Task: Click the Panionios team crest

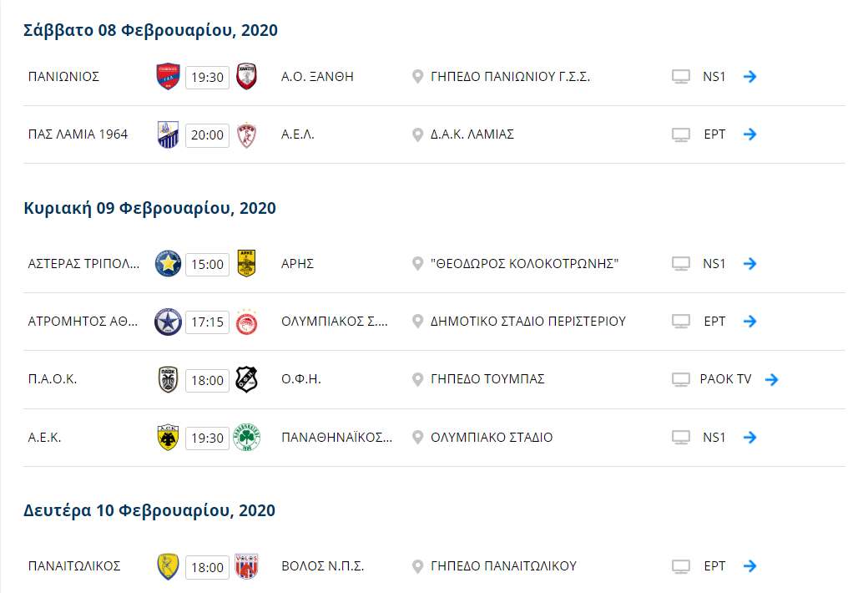Action: coord(169,77)
